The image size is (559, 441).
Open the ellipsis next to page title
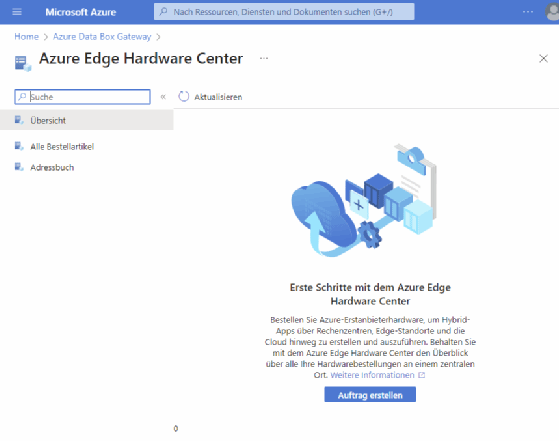click(x=264, y=58)
